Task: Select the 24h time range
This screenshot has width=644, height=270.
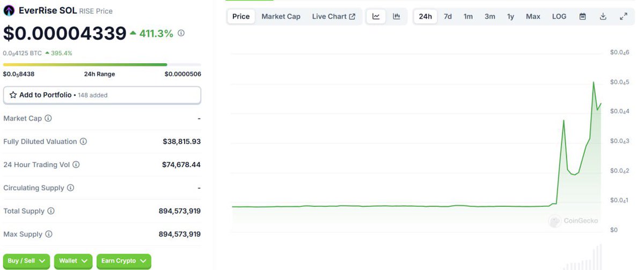Action: (426, 17)
